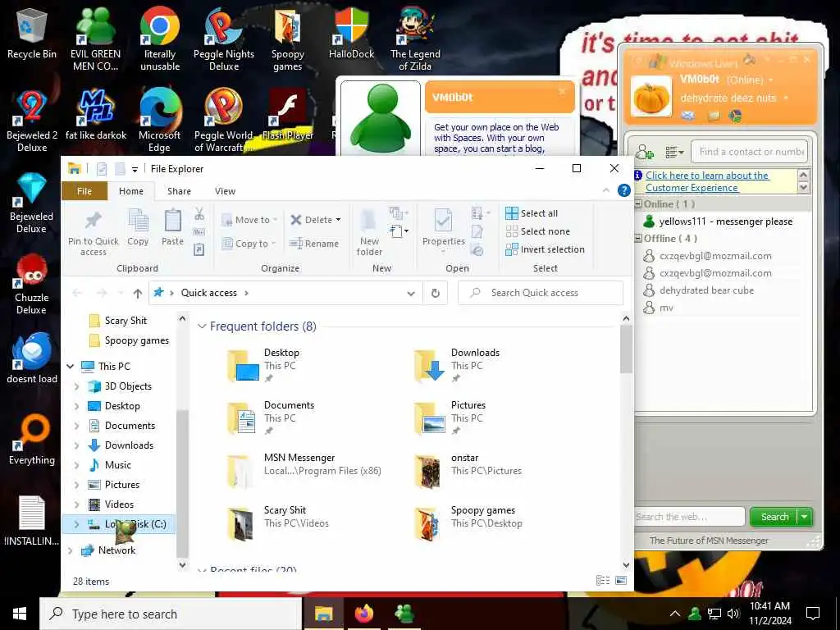Open the Move to dropdown
The height and width of the screenshot is (630, 840).
(249, 220)
